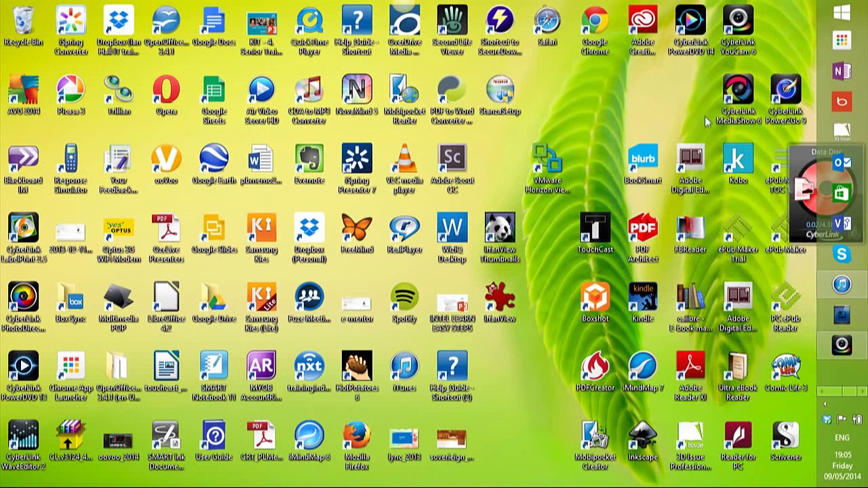The height and width of the screenshot is (488, 868).
Task: Open the CyberLink MediaShow 6 icon
Action: pos(738,89)
